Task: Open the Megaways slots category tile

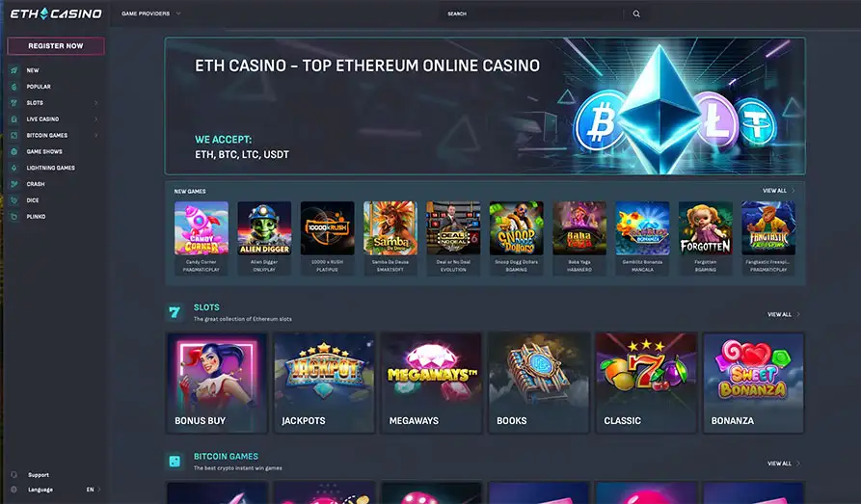Action: [432, 383]
